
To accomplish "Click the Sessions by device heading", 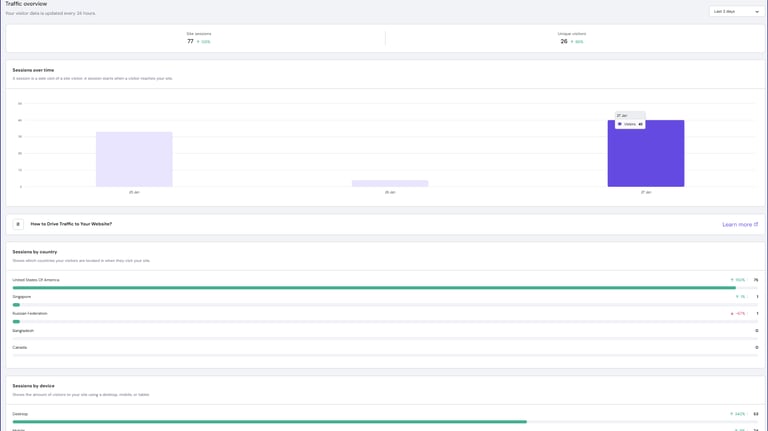I will click(x=33, y=386).
